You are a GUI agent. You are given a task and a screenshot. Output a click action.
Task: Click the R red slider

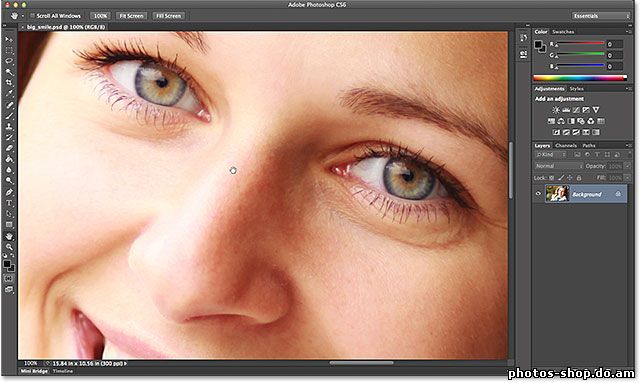[x=580, y=43]
